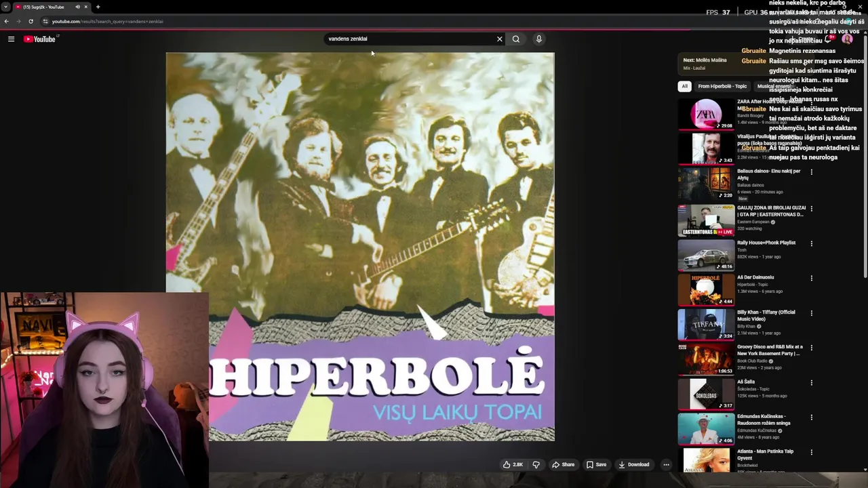Open options for Edmundas Kučinskas video

click(811, 418)
